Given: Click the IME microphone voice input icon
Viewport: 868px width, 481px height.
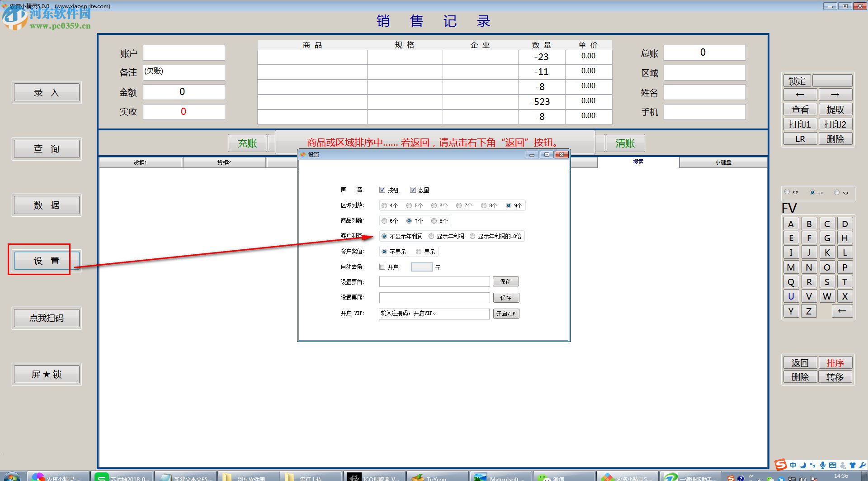Looking at the screenshot, I should tap(823, 465).
